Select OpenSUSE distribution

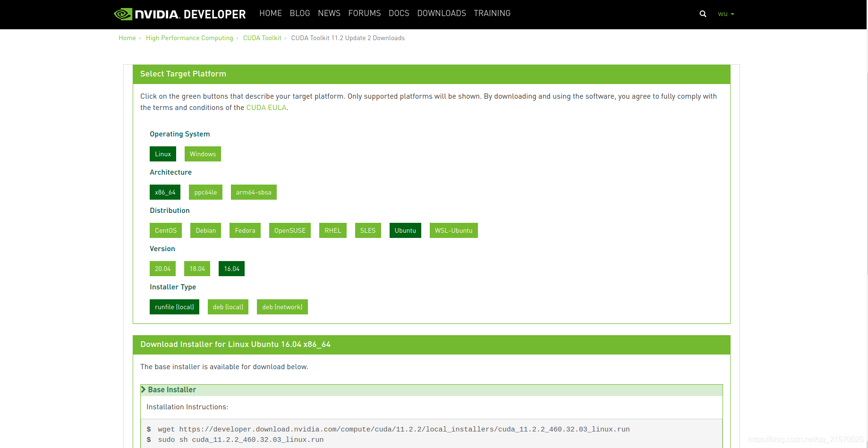290,230
